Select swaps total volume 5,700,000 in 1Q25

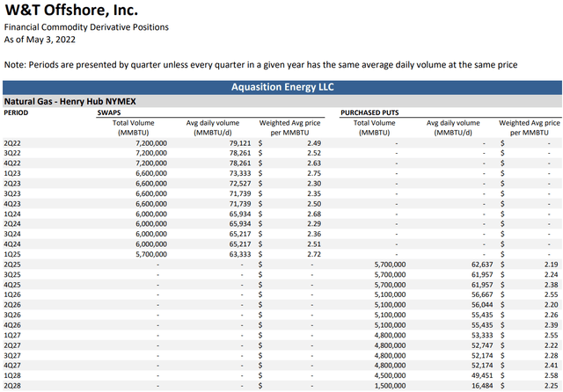(x=151, y=254)
